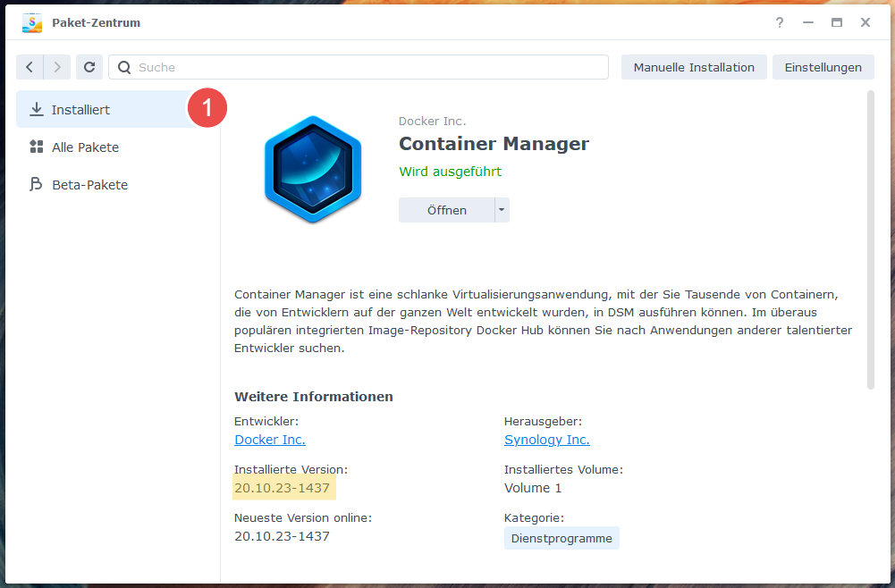Screen dimensions: 895x588
Task: Maximize the Paket-Zentrum window
Action: tap(837, 23)
